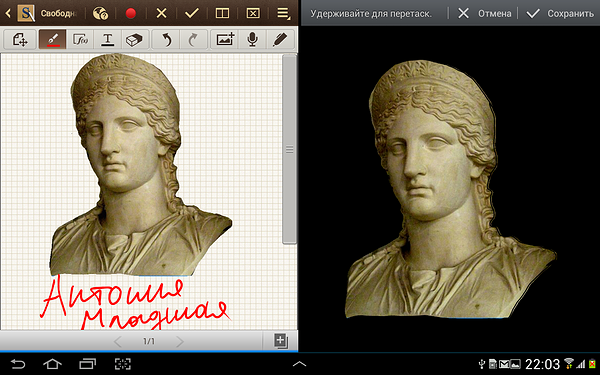Confirm note with the checkmark icon
The width and height of the screenshot is (600, 375).
(x=192, y=13)
